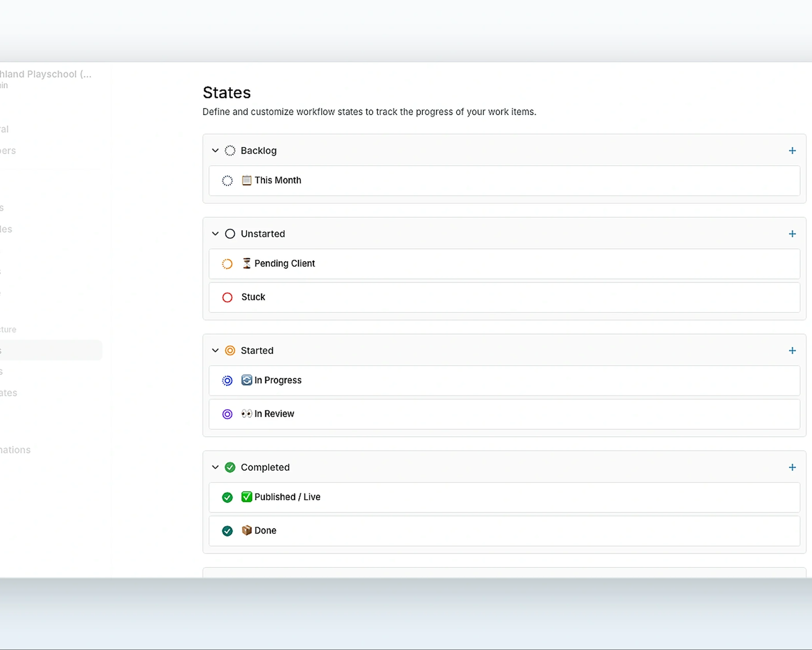The image size is (812, 650).
Task: Click the Stuck red circle icon
Action: (227, 298)
